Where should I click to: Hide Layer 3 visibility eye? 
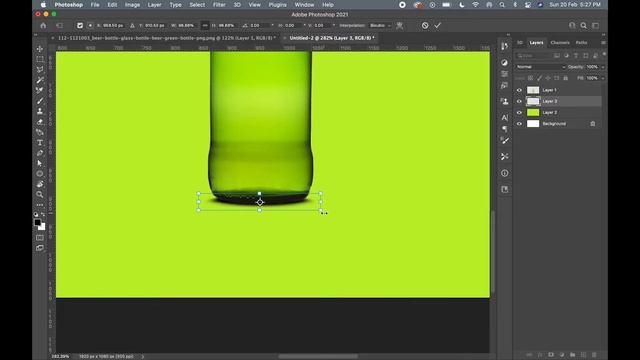[519, 101]
